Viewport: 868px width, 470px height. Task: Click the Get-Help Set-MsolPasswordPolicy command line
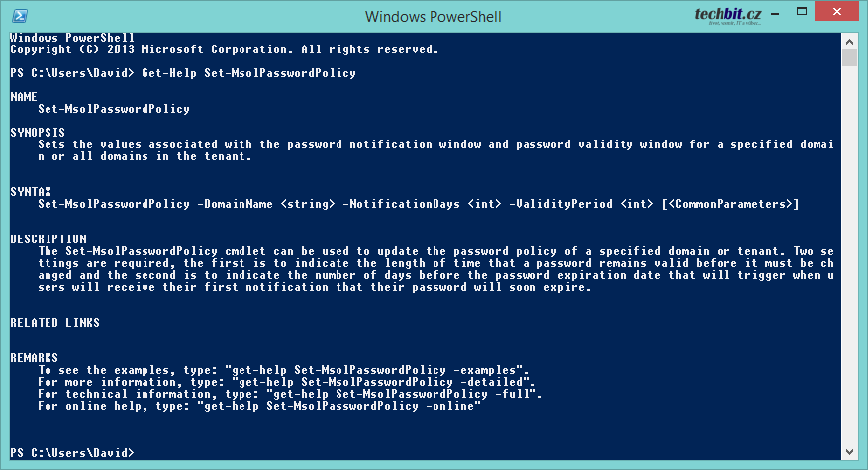click(x=183, y=73)
